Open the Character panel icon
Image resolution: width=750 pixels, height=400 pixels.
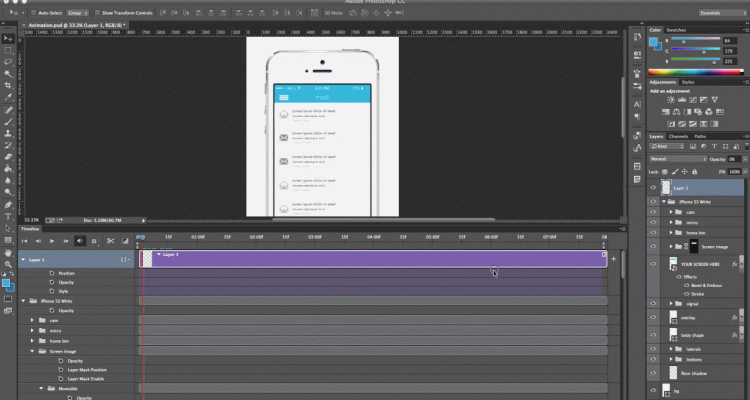637,104
